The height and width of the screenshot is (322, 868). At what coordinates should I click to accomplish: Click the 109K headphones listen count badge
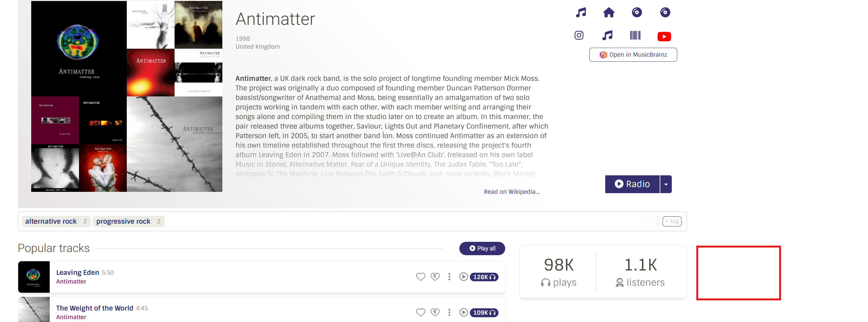click(484, 312)
